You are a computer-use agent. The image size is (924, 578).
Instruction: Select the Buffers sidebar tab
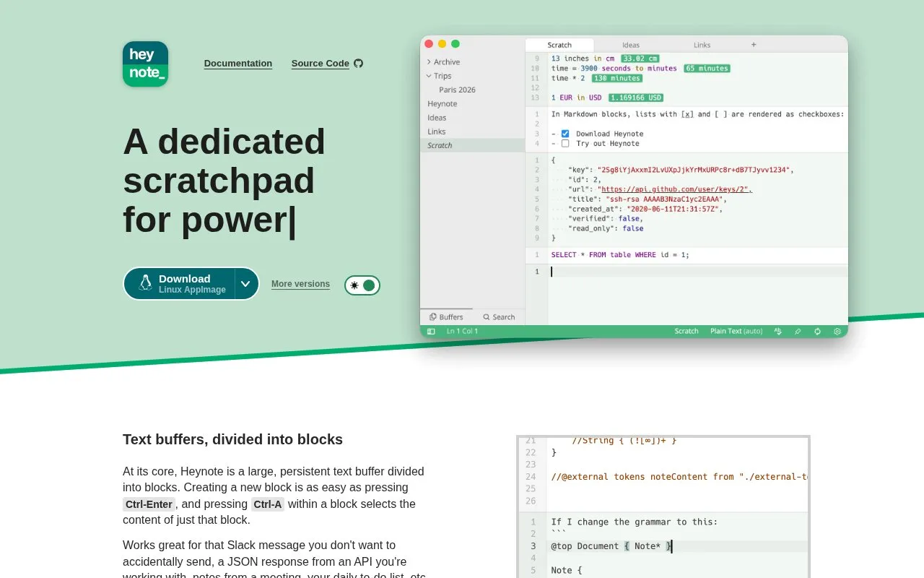(x=446, y=316)
